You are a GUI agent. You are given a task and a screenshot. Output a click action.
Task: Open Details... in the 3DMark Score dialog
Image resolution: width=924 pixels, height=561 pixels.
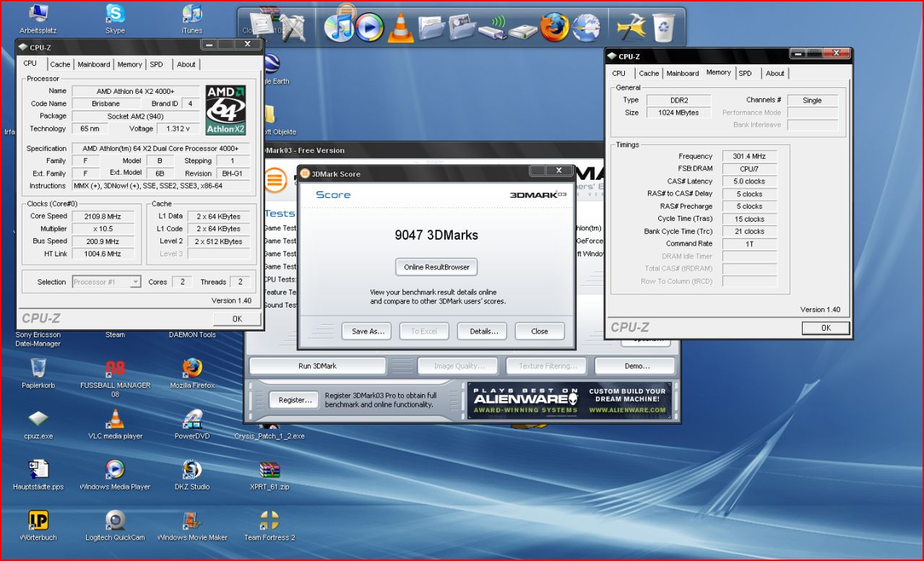point(483,331)
